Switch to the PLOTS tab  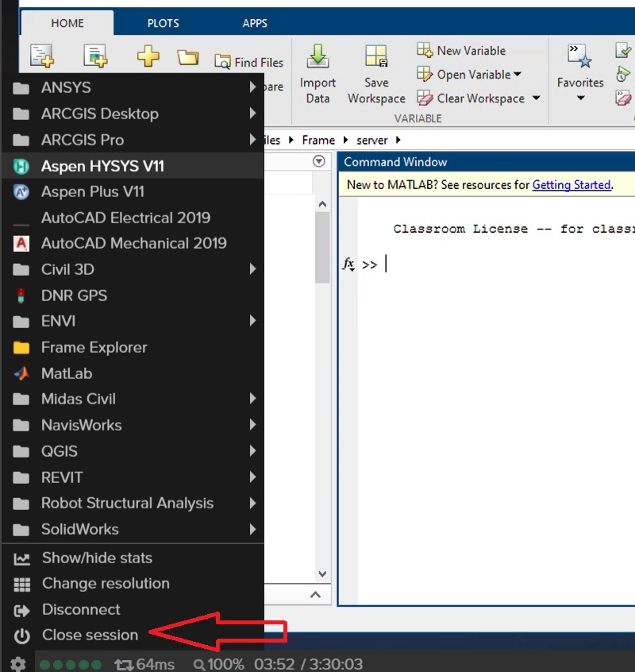click(163, 23)
